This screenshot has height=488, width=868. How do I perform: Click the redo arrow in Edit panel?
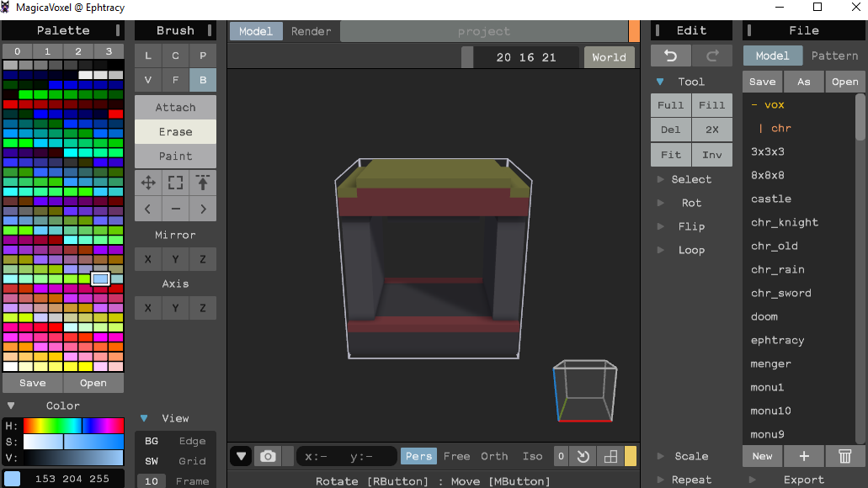click(x=712, y=56)
